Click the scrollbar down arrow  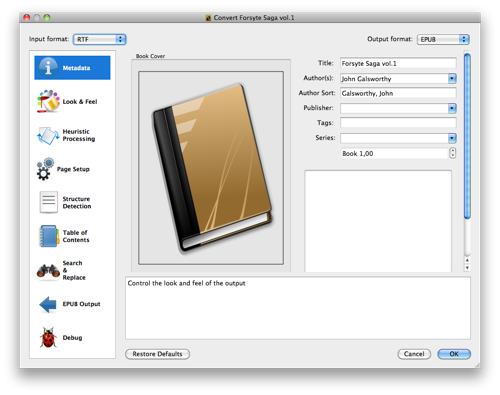[x=467, y=267]
